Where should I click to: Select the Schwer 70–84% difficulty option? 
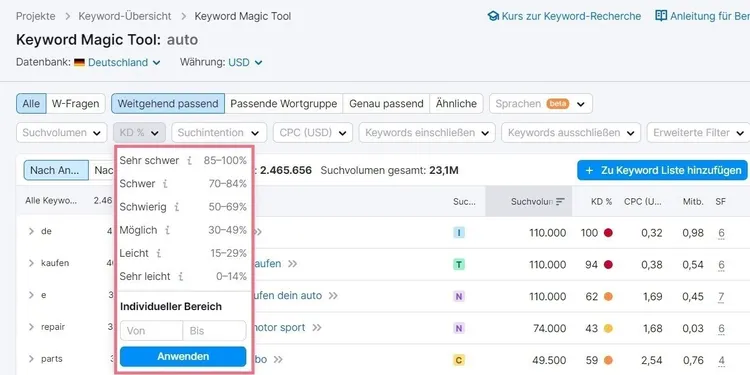point(183,184)
